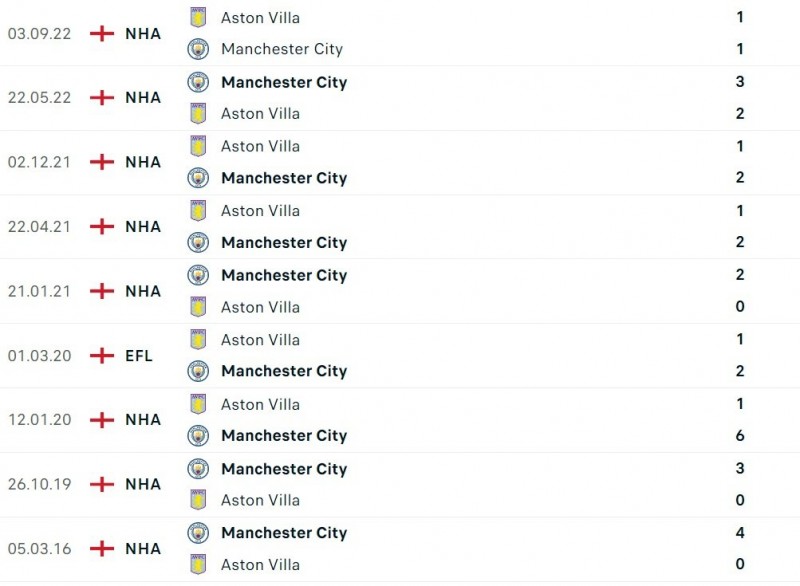800x586 pixels.
Task: Click Aston Villa crest in 05.03.16 match
Action: point(198,565)
